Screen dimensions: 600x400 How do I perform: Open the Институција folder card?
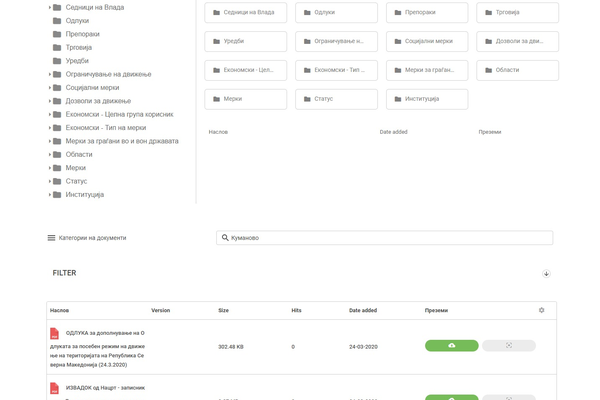click(426, 99)
